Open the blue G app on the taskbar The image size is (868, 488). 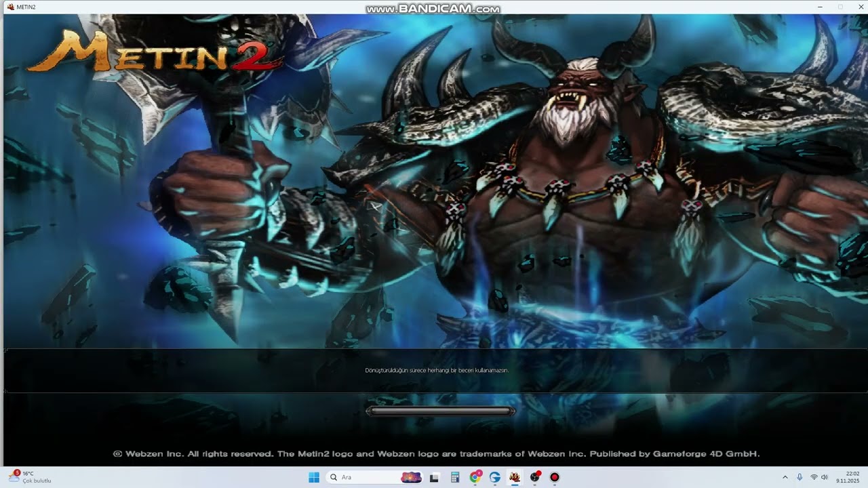pyautogui.click(x=495, y=477)
